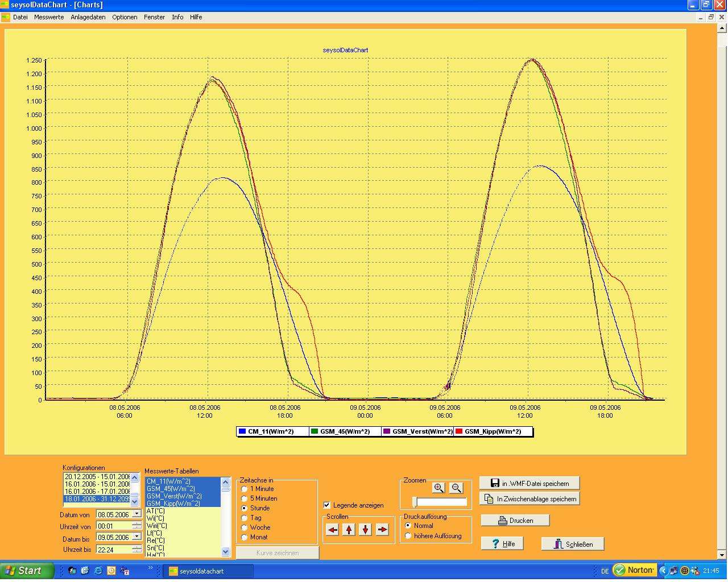
Task: Uncheck Legende anzeigen checkbox
Action: pos(327,505)
